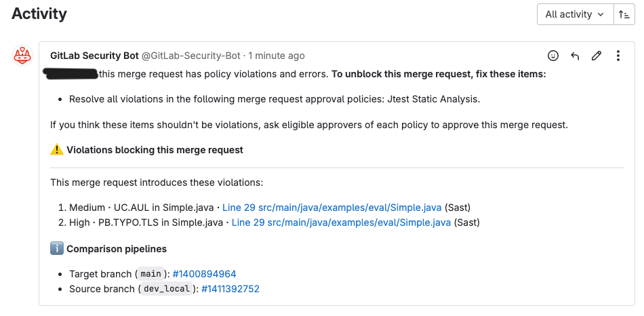
Task: Open the three-dot more actions menu
Action: (618, 56)
